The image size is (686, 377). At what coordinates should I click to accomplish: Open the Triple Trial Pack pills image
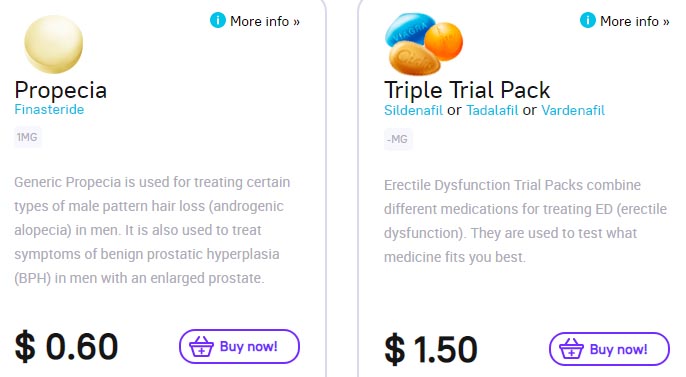tap(424, 44)
